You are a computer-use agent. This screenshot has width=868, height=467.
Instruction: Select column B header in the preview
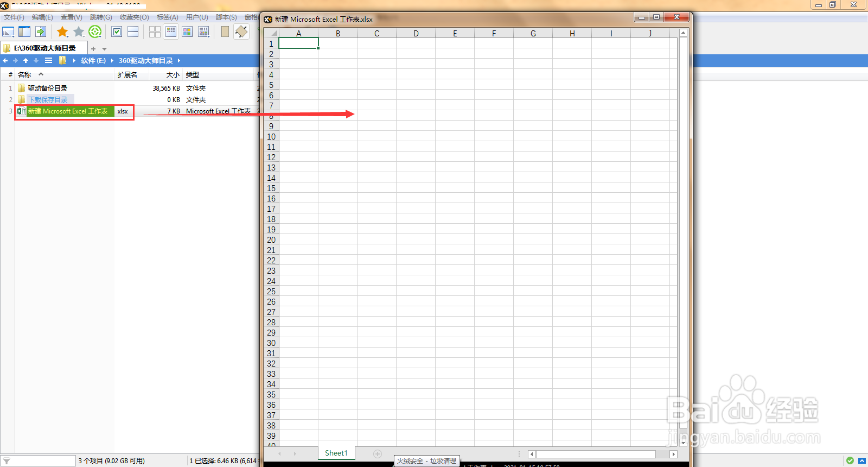pos(338,33)
